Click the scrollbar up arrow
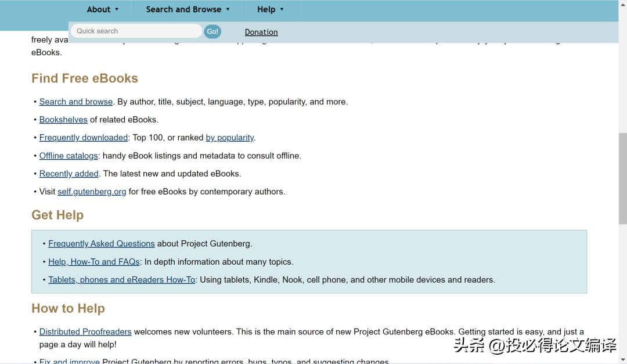Screen dimensions: 627x364 pyautogui.click(x=622, y=4)
